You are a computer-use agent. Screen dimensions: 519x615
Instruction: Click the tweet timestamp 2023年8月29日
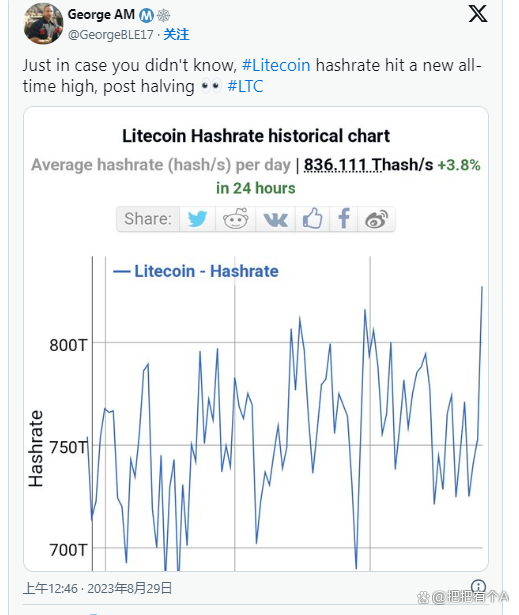129,588
